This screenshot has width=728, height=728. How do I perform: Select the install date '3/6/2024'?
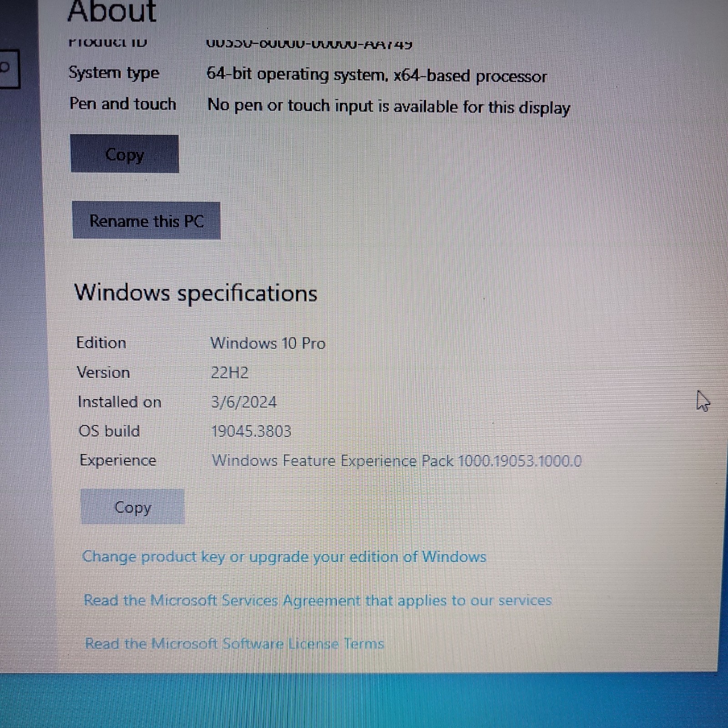point(244,402)
